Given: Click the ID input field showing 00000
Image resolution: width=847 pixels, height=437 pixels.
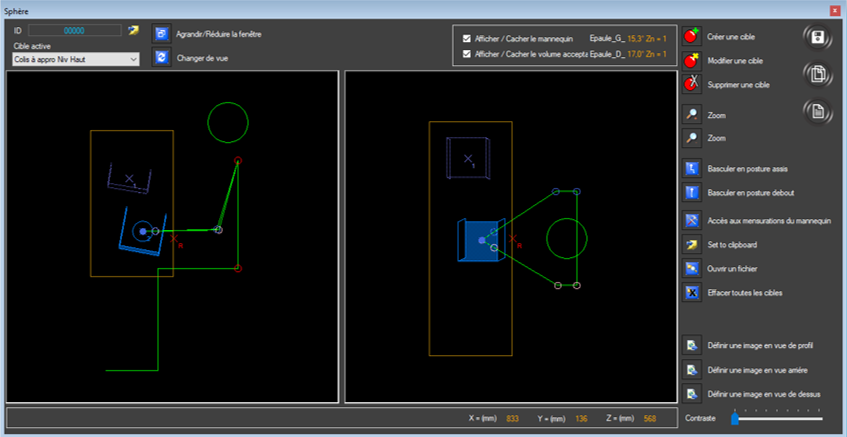Looking at the screenshot, I should click(x=75, y=30).
